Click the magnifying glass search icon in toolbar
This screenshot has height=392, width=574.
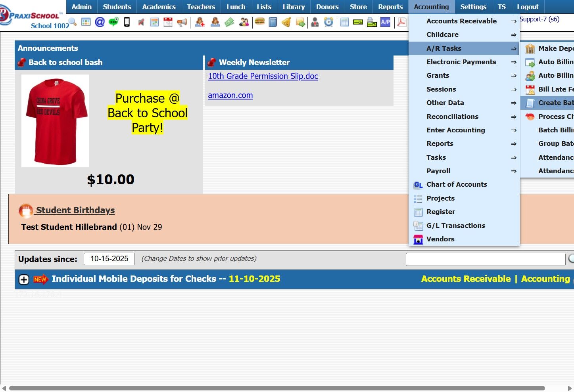73,22
